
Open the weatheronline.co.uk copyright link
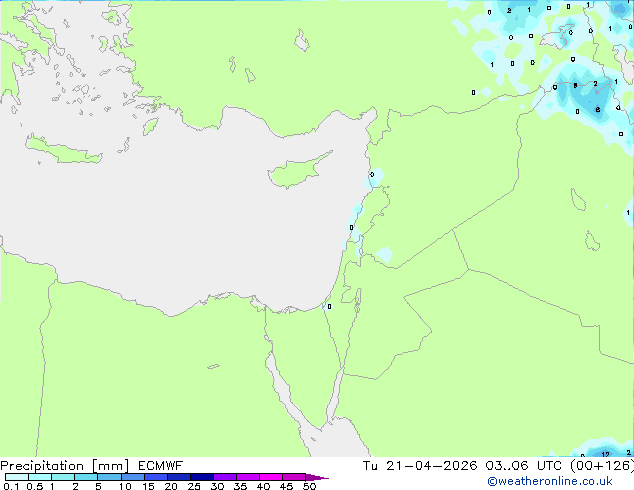coord(549,481)
